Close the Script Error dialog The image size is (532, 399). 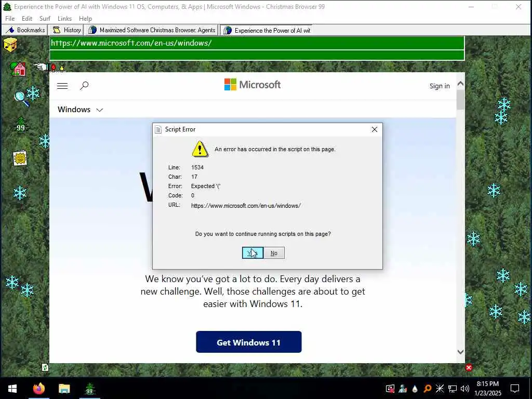click(374, 129)
